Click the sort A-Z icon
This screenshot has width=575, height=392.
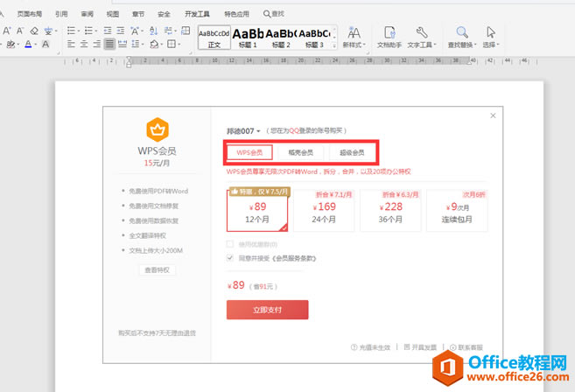pyautogui.click(x=154, y=31)
